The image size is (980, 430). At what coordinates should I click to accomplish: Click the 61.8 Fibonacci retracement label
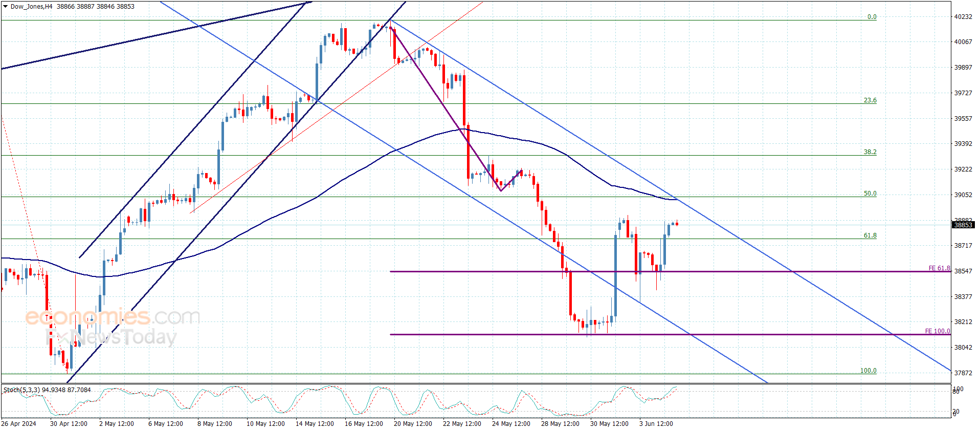[x=870, y=235]
